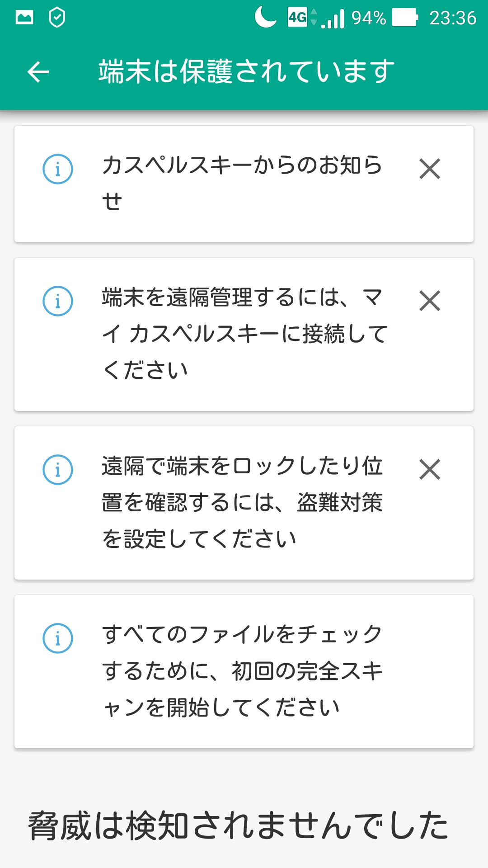Tap info icon on Kaspersky news card
The image size is (488, 868).
tap(58, 169)
